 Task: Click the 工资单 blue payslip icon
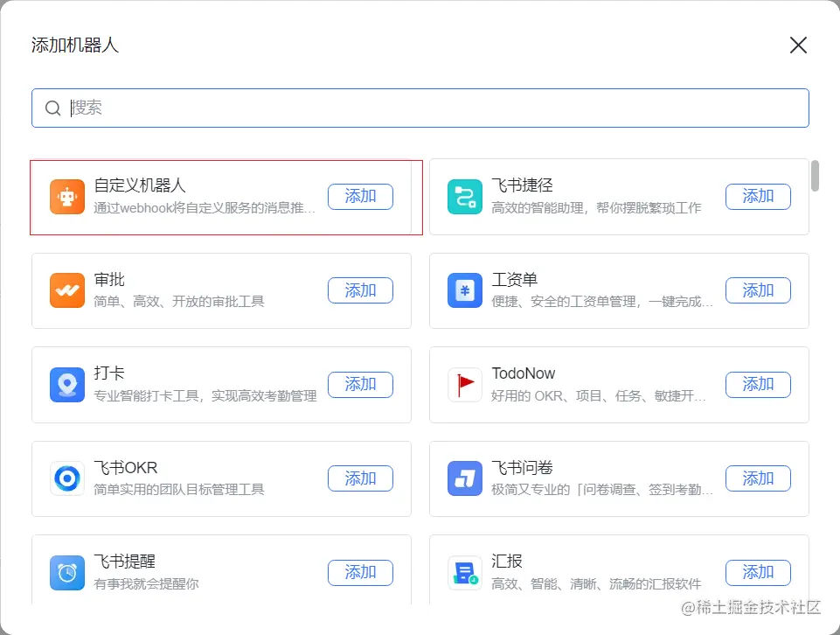(464, 290)
